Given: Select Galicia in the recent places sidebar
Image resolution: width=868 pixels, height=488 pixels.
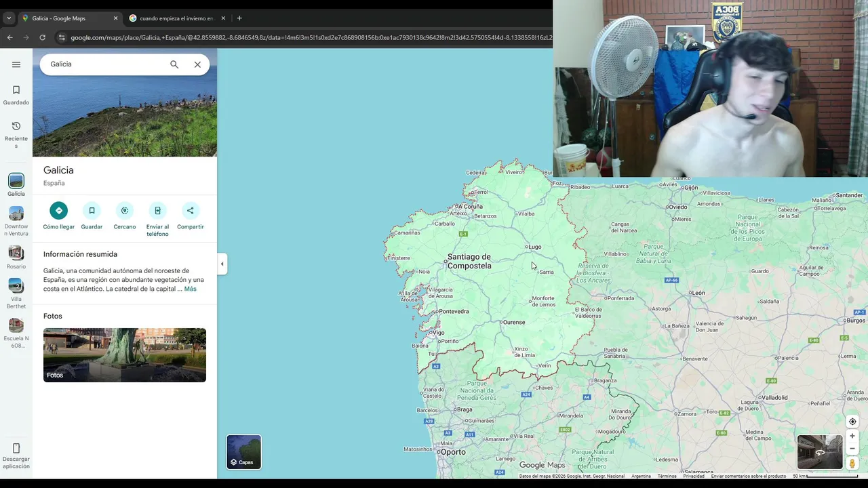Looking at the screenshot, I should tap(16, 185).
